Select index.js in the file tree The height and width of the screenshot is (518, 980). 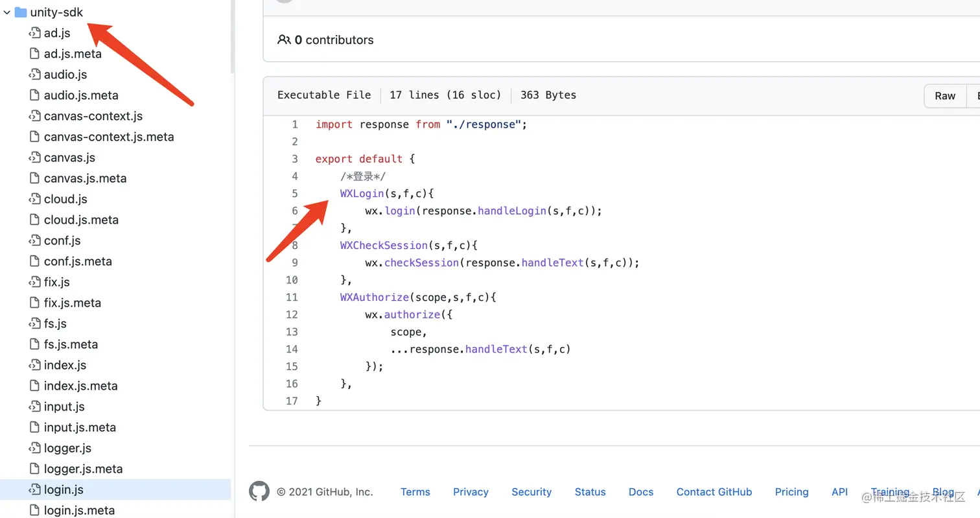(65, 365)
